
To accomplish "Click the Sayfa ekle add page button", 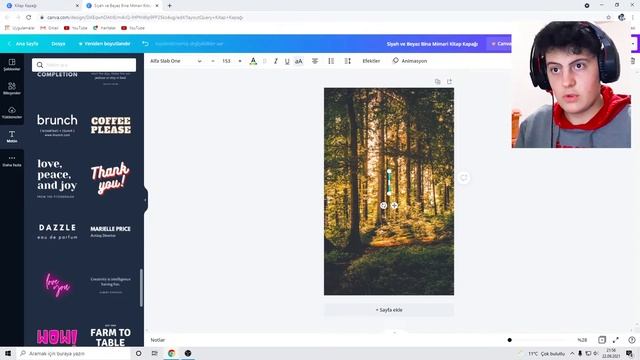I will click(389, 310).
